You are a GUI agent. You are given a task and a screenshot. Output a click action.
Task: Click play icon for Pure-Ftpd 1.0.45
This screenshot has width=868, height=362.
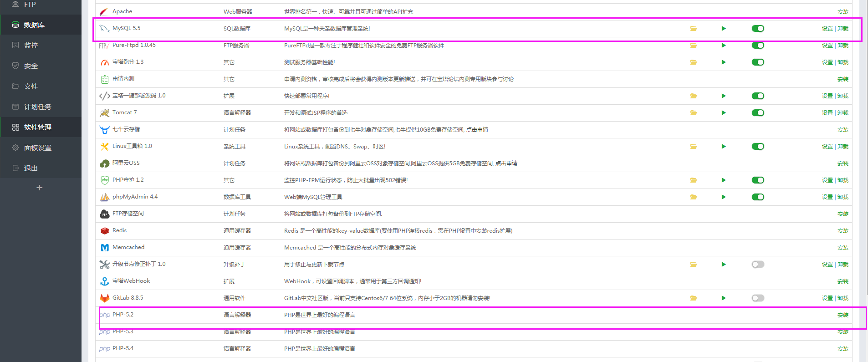[724, 46]
